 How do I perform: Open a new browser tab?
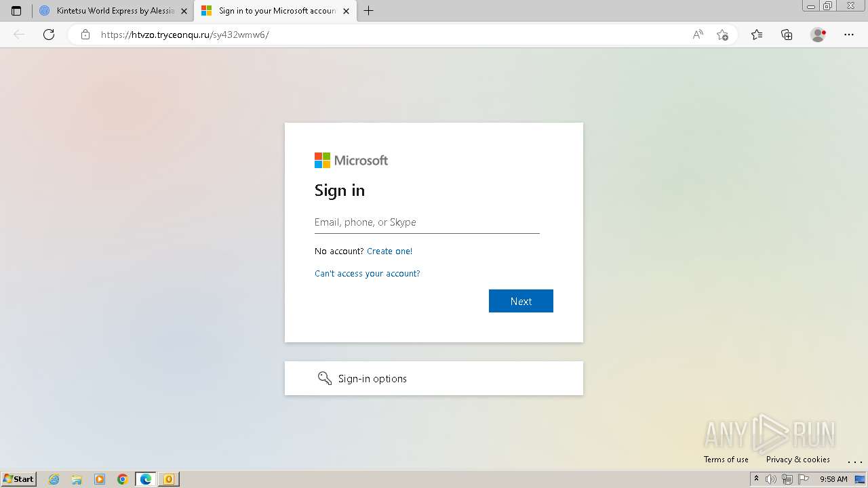pos(368,11)
